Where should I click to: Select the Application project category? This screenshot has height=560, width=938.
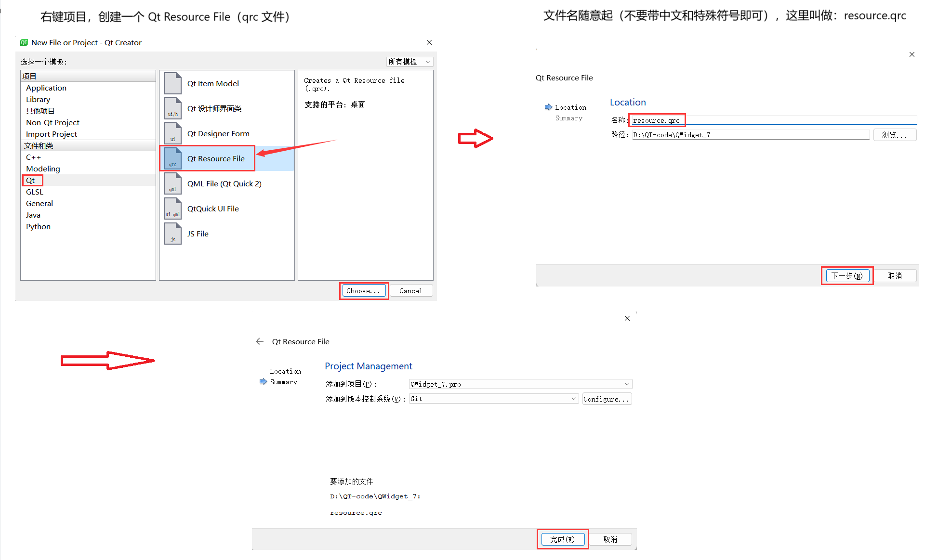46,88
